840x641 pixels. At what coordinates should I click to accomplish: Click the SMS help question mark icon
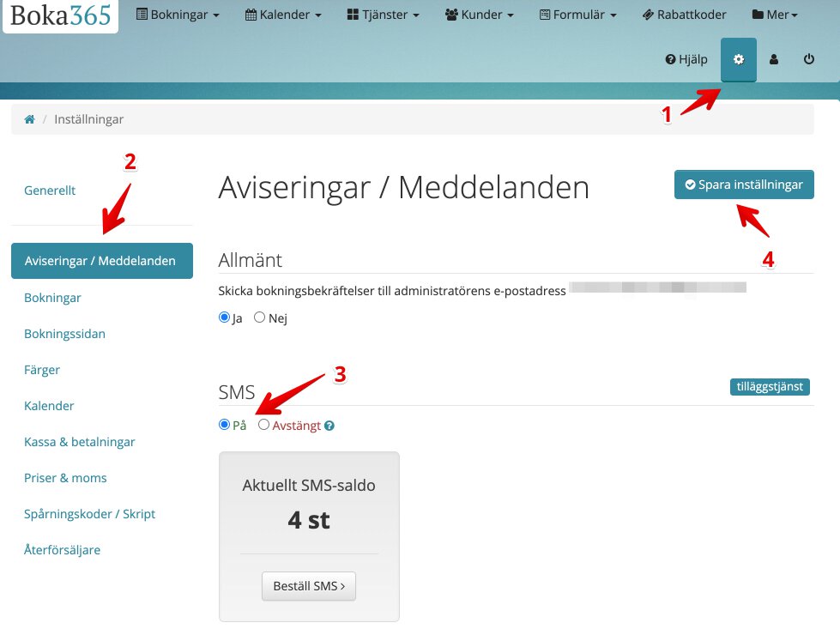(329, 425)
